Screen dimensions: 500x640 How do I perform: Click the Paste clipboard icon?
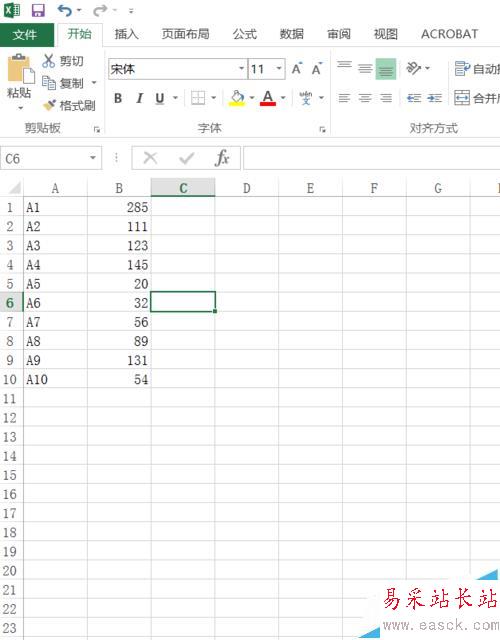[x=20, y=68]
